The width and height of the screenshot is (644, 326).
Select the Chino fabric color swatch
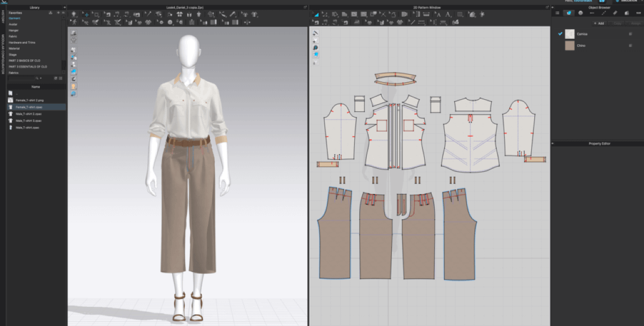click(570, 45)
